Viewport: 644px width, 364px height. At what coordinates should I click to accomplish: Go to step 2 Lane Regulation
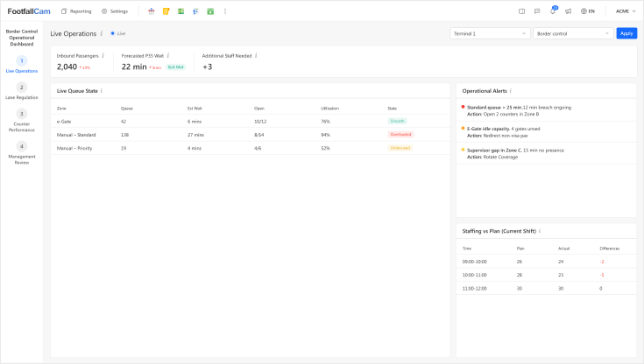pyautogui.click(x=22, y=91)
